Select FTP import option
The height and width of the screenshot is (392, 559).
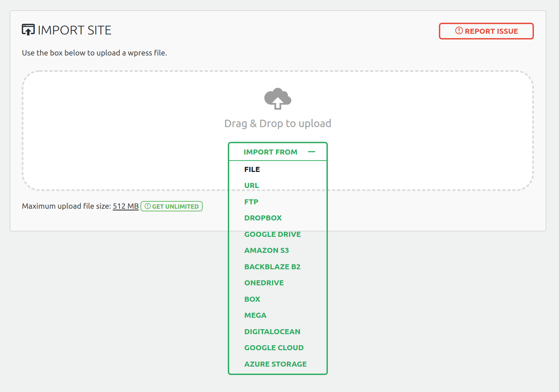251,202
